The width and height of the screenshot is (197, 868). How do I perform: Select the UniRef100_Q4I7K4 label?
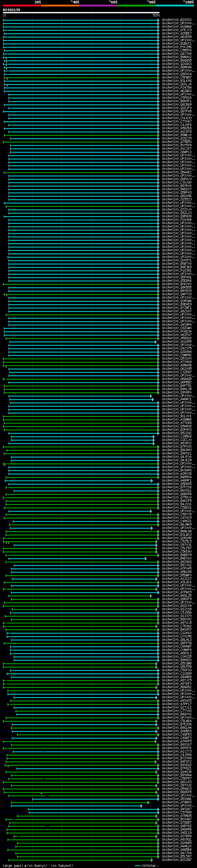coord(177,54)
